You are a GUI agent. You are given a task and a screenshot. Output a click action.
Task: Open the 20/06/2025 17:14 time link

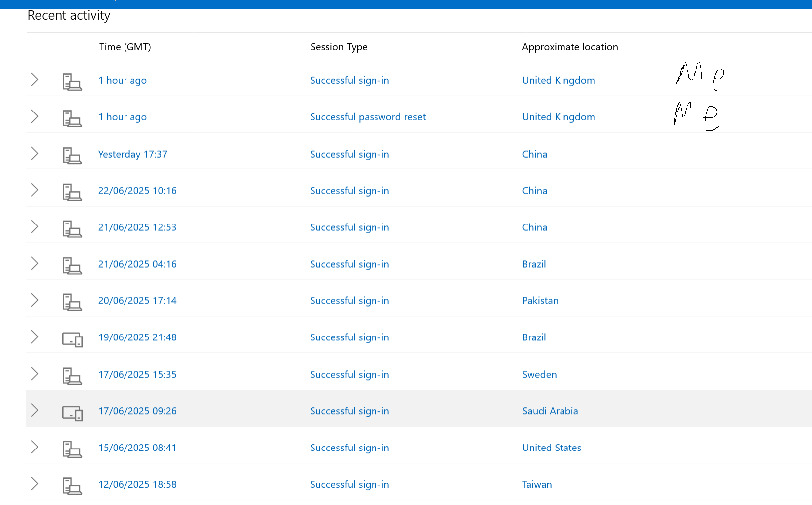point(137,301)
